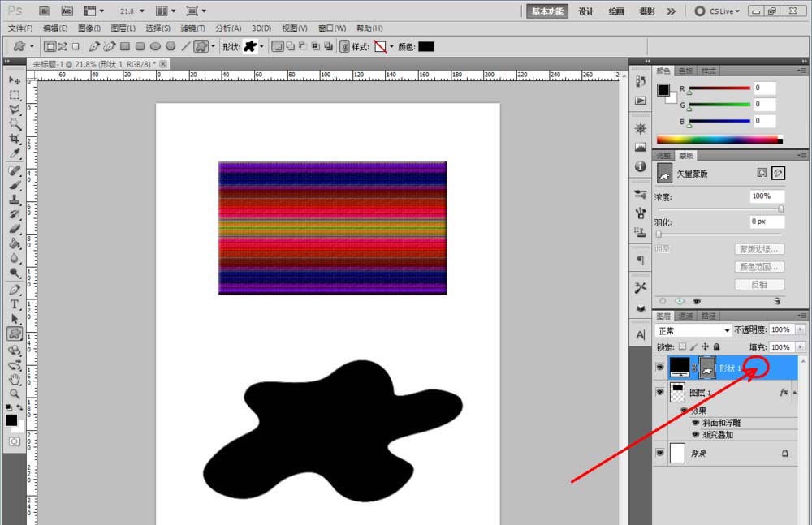Choose the Ellipse shape in options bar

pyautogui.click(x=155, y=46)
